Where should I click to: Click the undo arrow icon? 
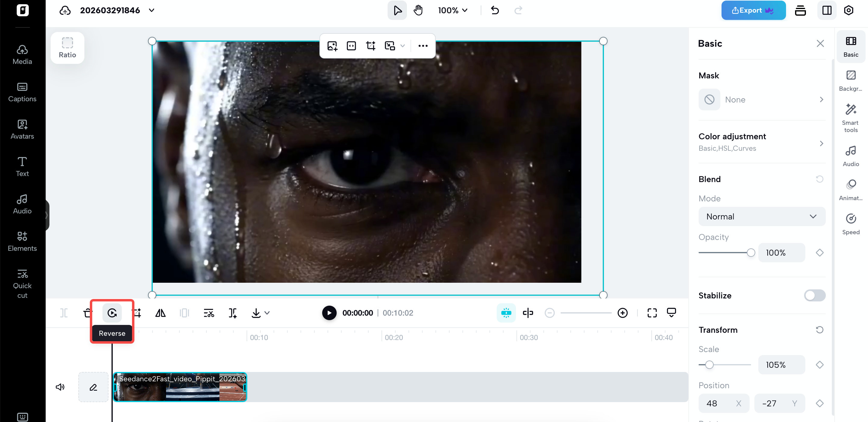click(495, 10)
